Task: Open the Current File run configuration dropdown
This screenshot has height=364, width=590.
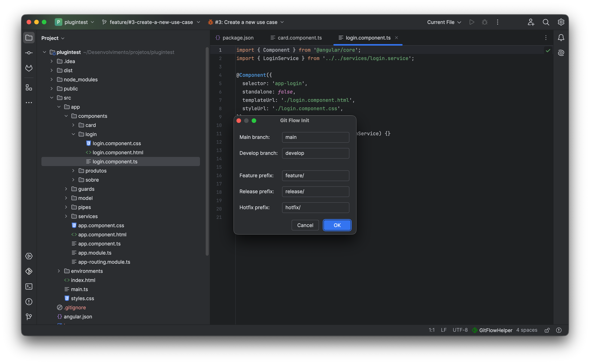Action: point(444,22)
